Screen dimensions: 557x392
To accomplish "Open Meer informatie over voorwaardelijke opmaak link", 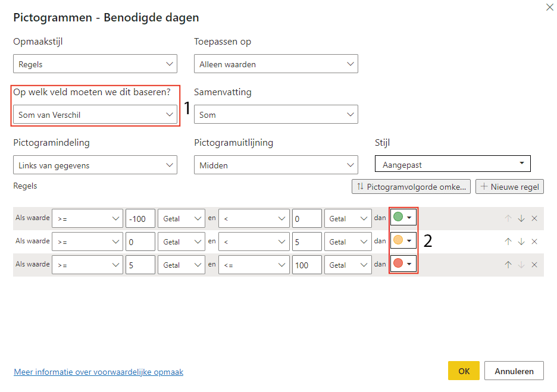I will 98,372.
